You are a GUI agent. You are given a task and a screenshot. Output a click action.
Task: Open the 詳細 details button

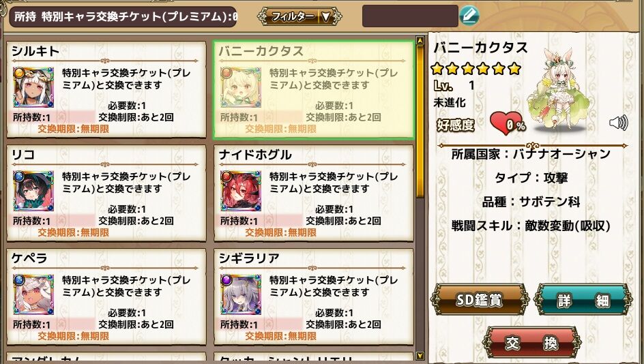(x=583, y=300)
